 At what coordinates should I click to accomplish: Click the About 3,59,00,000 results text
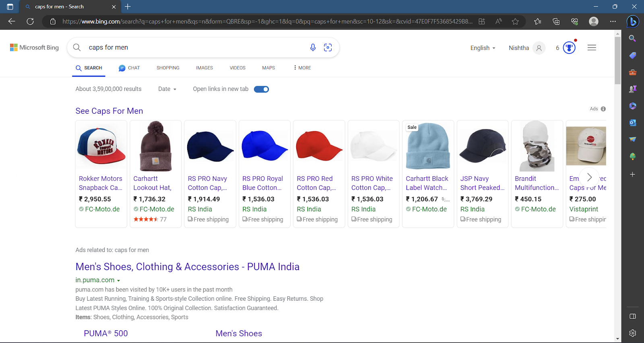108,89
